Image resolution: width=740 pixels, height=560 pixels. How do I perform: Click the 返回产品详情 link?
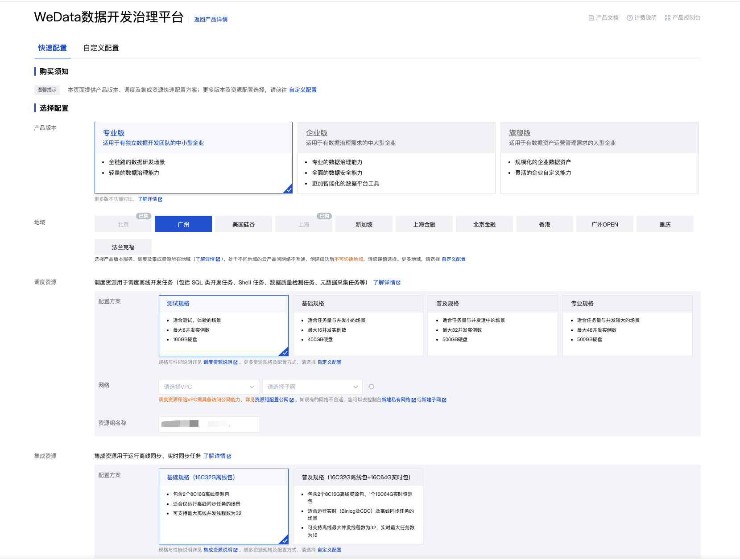(211, 20)
